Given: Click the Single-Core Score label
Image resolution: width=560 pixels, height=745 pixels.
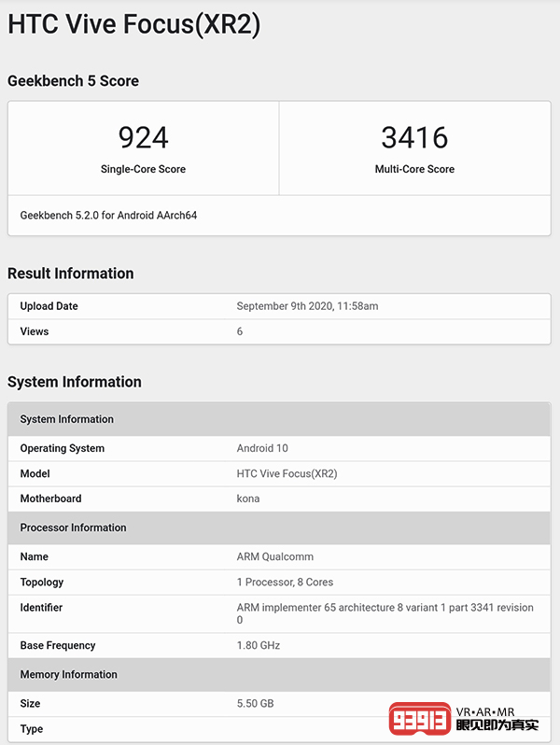Looking at the screenshot, I should tap(143, 169).
